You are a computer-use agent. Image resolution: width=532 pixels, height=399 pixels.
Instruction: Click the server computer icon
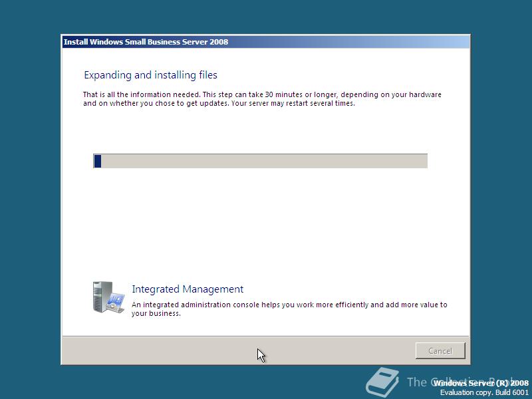108,297
